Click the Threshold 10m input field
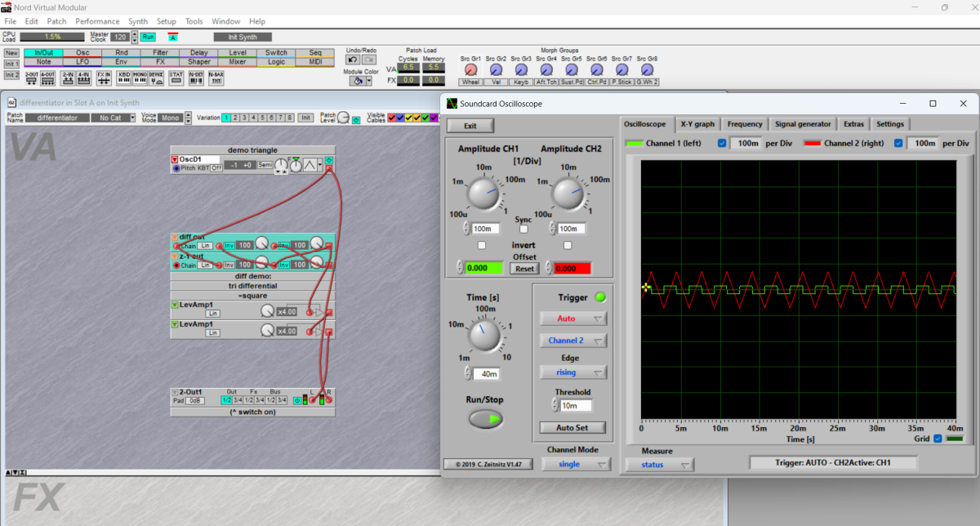The image size is (980, 526). (576, 405)
